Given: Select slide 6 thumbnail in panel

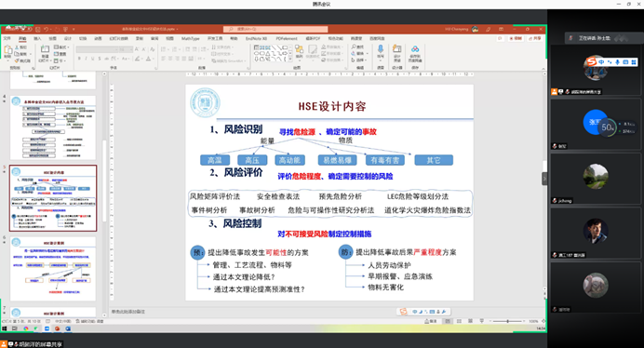Looking at the screenshot, I should pyautogui.click(x=53, y=269).
